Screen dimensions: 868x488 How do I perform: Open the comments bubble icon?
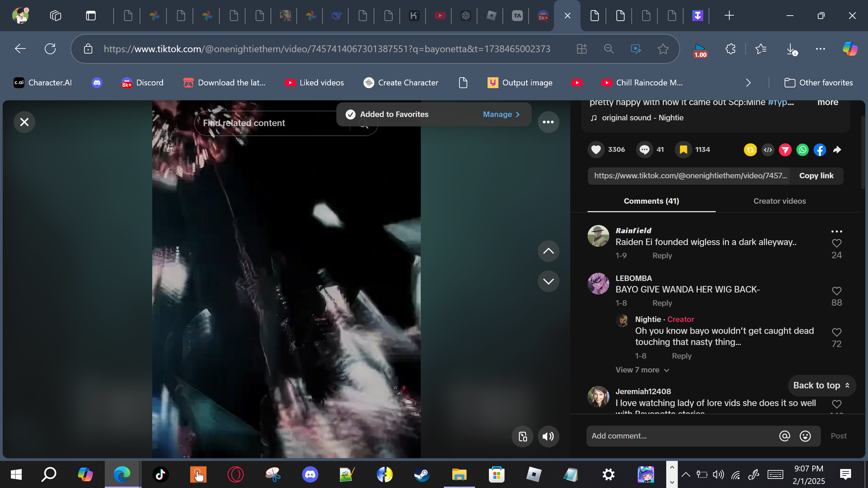click(644, 150)
